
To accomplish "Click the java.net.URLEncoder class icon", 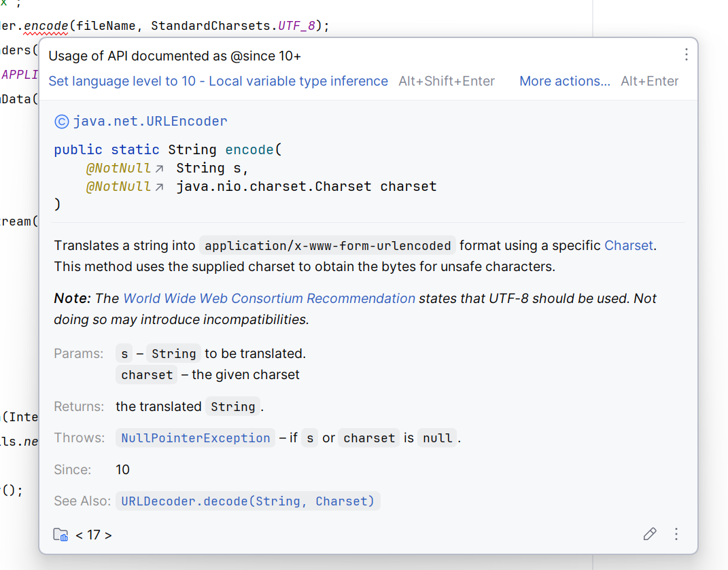I will pos(61,122).
